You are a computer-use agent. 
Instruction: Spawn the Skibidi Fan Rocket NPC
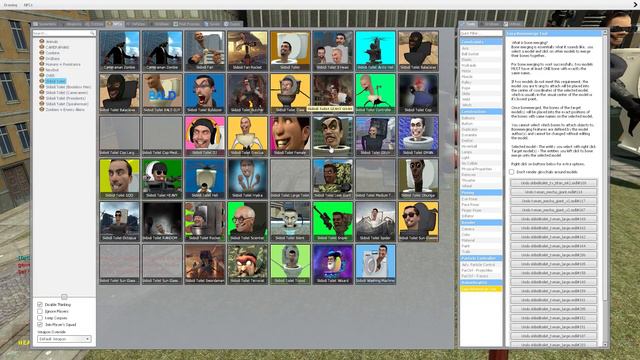pos(247,51)
